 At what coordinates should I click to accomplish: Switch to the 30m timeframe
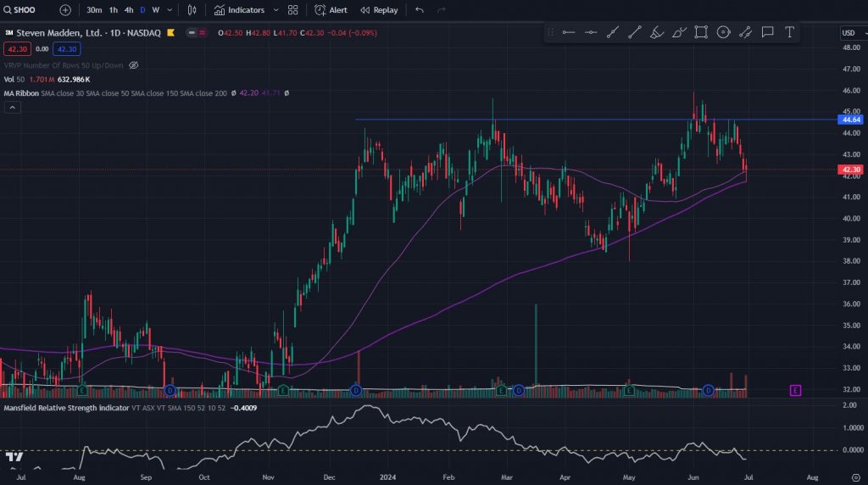(x=94, y=10)
